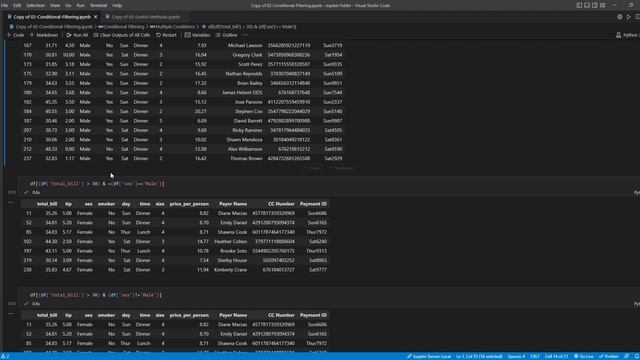The width and height of the screenshot is (640, 360).
Task: Click the code cell breadcrumb segment
Action: click(x=249, y=27)
